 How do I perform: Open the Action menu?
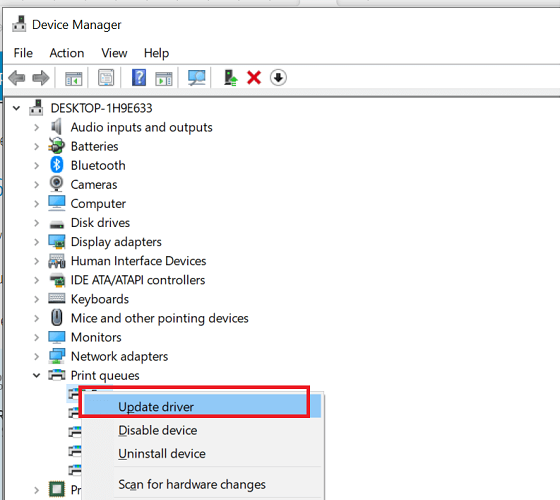(x=67, y=53)
